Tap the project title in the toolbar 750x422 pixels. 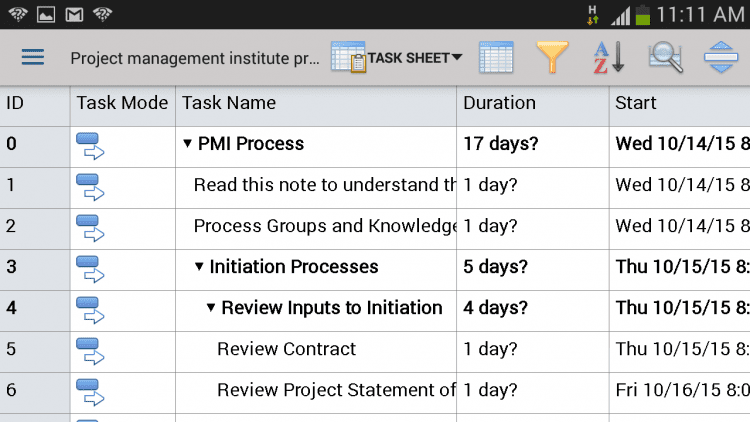click(195, 58)
